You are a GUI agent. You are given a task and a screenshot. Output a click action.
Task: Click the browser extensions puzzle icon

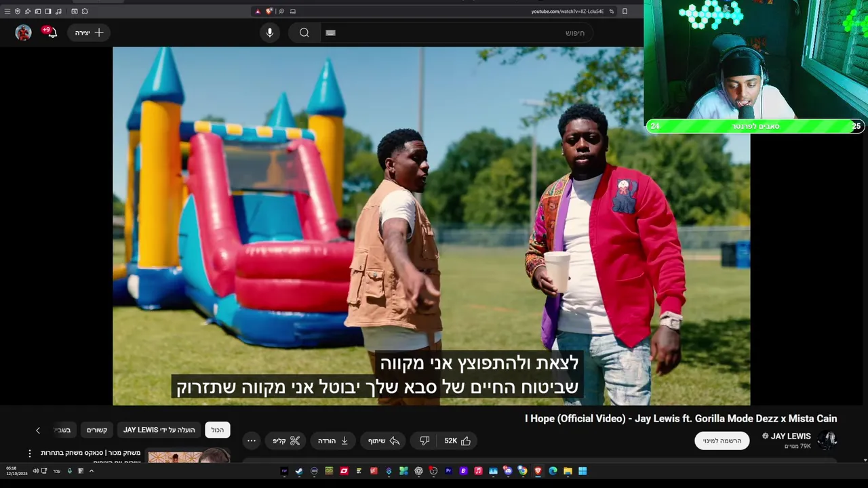tap(85, 12)
